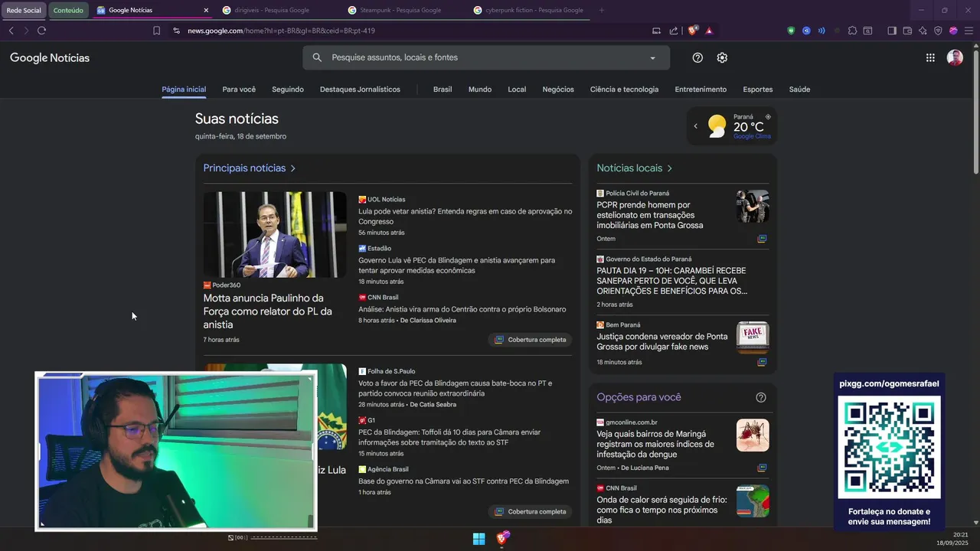Viewport: 980px width, 551px height.
Task: Open the dengue mosquito thumbnail
Action: click(x=753, y=435)
